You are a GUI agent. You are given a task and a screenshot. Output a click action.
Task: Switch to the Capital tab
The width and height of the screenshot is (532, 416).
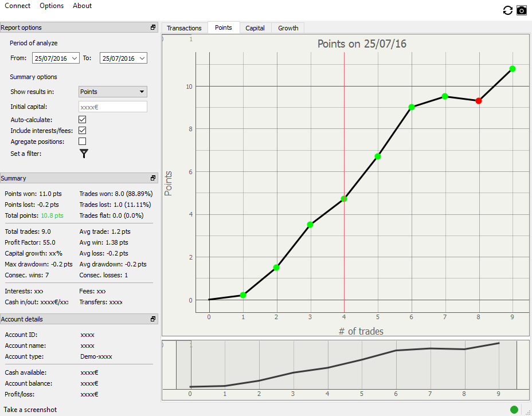(255, 28)
